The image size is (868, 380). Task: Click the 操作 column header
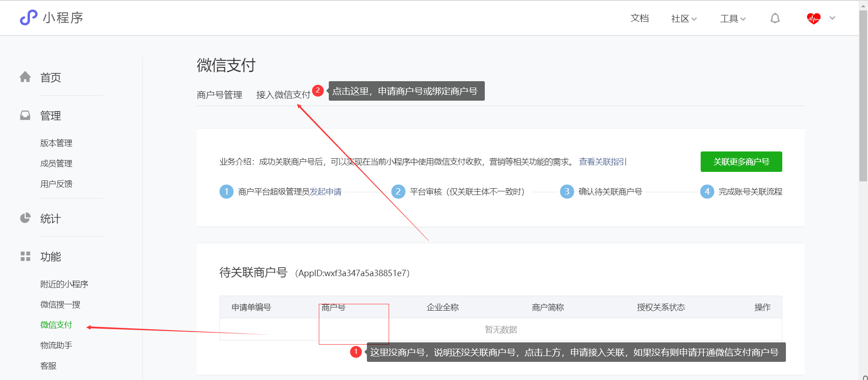762,307
